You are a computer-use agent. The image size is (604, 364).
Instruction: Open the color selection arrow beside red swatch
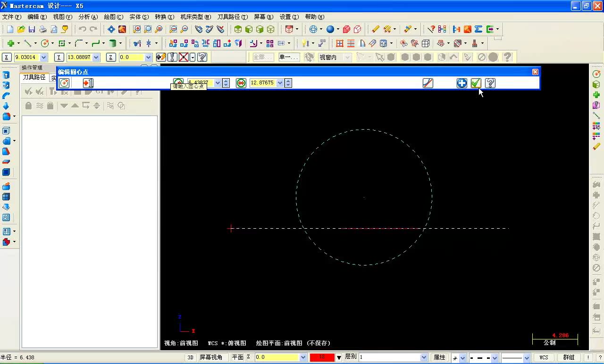339,358
